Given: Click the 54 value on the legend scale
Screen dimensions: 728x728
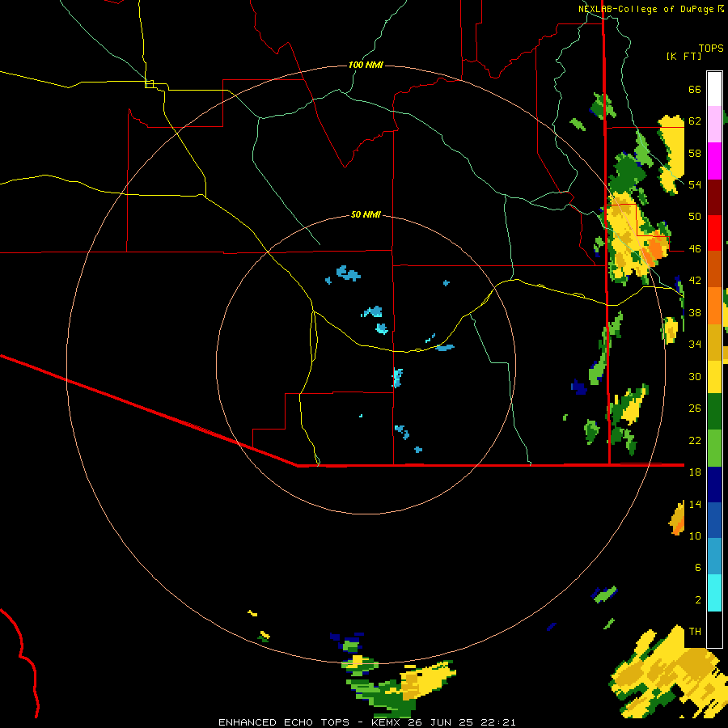Looking at the screenshot, I should (x=695, y=184).
